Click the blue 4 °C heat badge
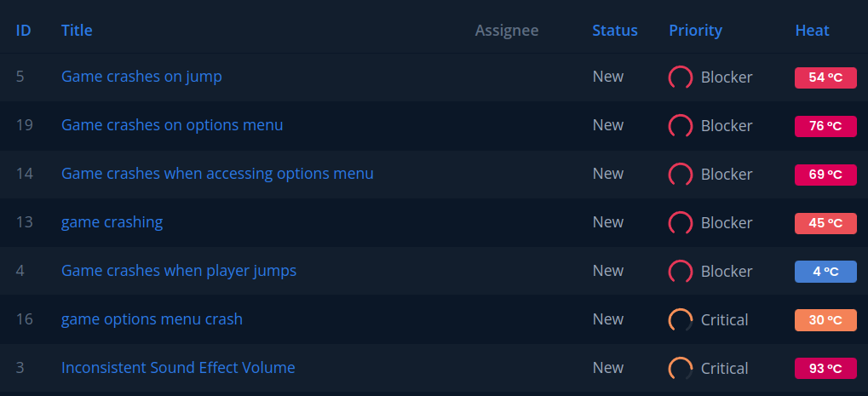This screenshot has width=868, height=396. click(825, 272)
